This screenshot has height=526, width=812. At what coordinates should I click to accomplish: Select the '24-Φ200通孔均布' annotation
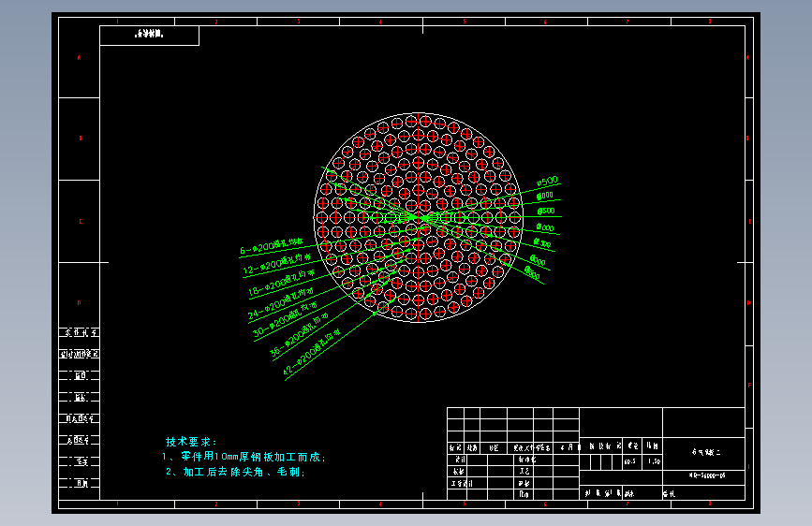click(x=281, y=303)
